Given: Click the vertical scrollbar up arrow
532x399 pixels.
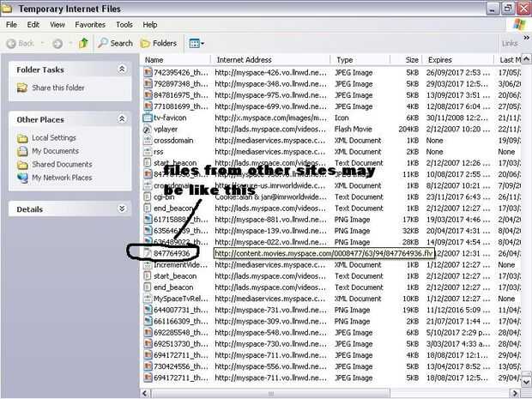Looking at the screenshot, I should 526,59.
